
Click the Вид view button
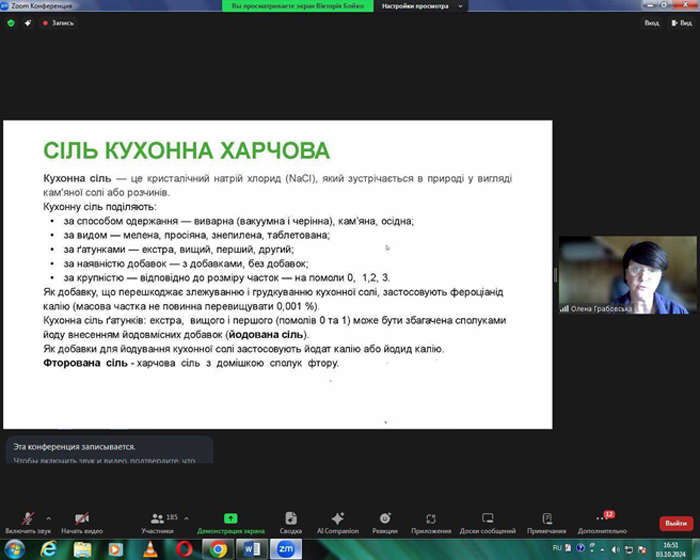pyautogui.click(x=682, y=23)
